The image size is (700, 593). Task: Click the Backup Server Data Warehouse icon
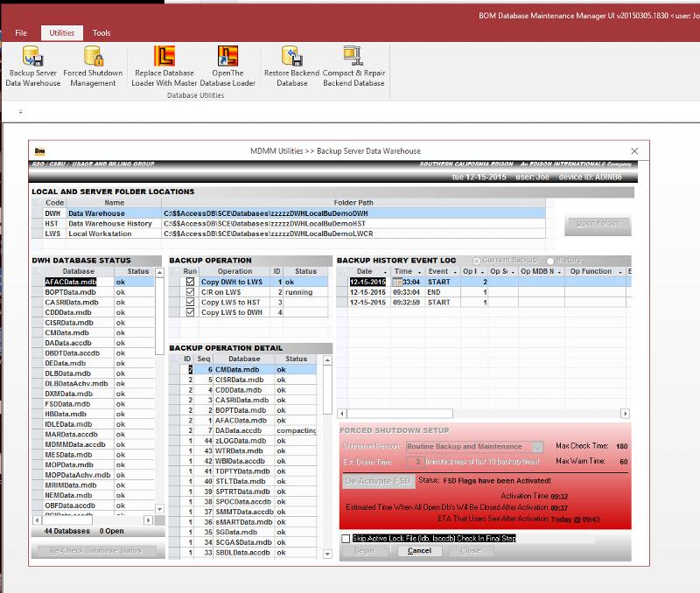coord(33,58)
